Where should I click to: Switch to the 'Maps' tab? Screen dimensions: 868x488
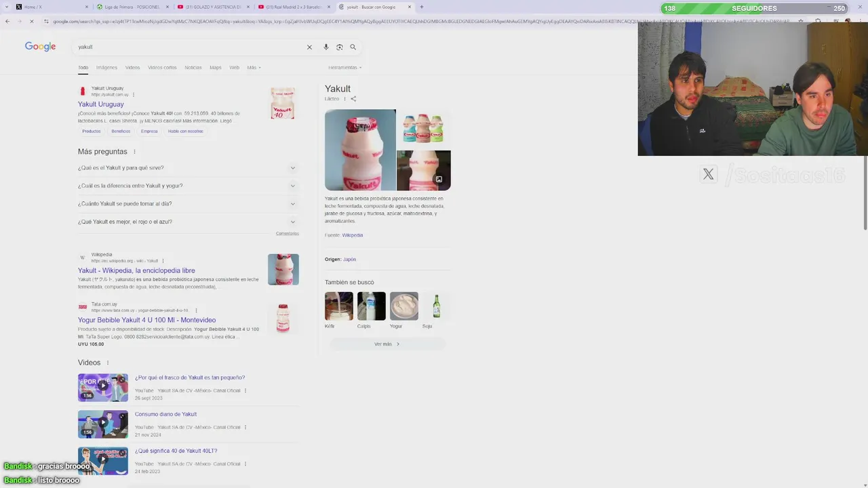216,68
